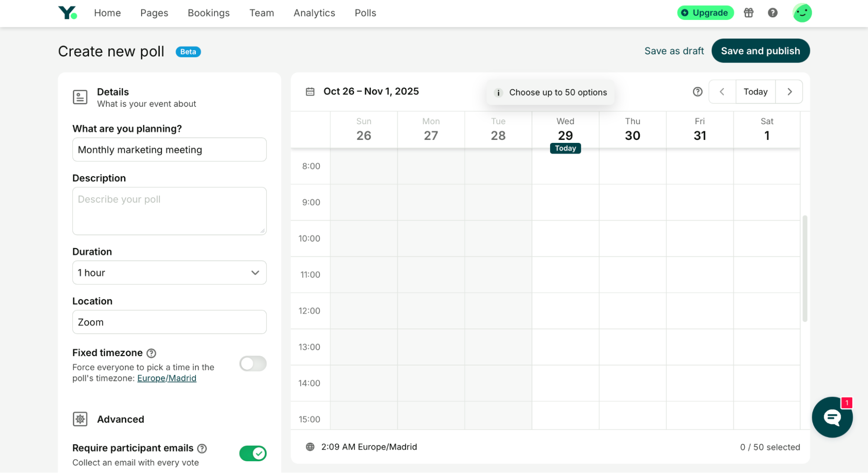Open the help question mark in header
868x473 pixels.
pos(772,13)
